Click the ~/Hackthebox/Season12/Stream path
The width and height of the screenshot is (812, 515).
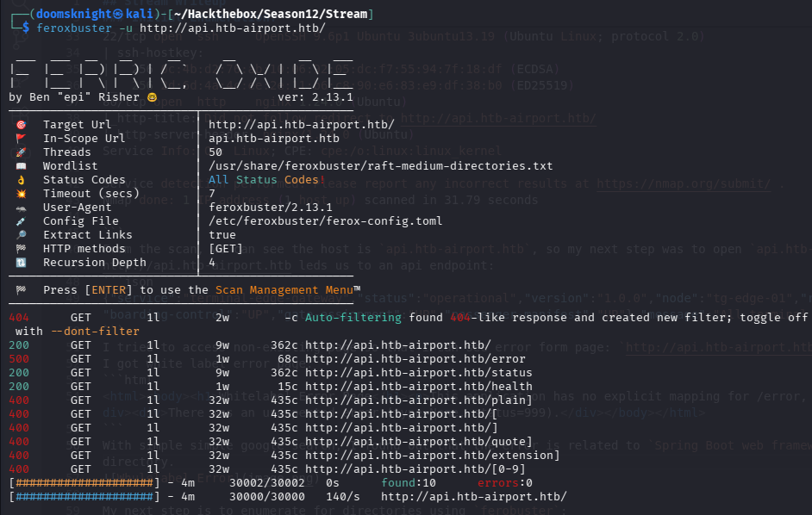[271, 14]
